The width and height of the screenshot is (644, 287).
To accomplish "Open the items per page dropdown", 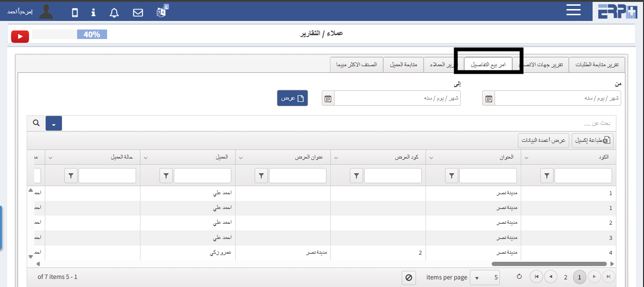I will click(485, 277).
